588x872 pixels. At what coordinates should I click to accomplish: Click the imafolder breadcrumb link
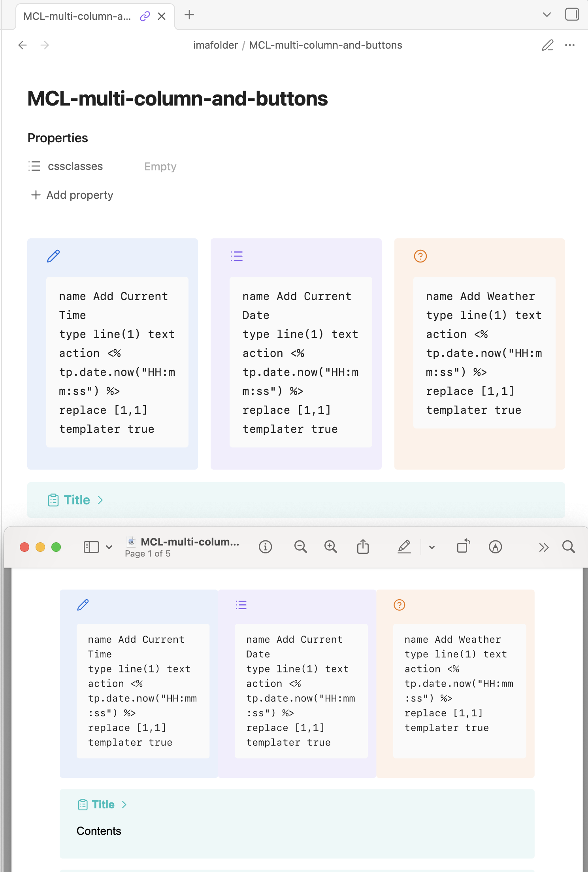tap(215, 45)
